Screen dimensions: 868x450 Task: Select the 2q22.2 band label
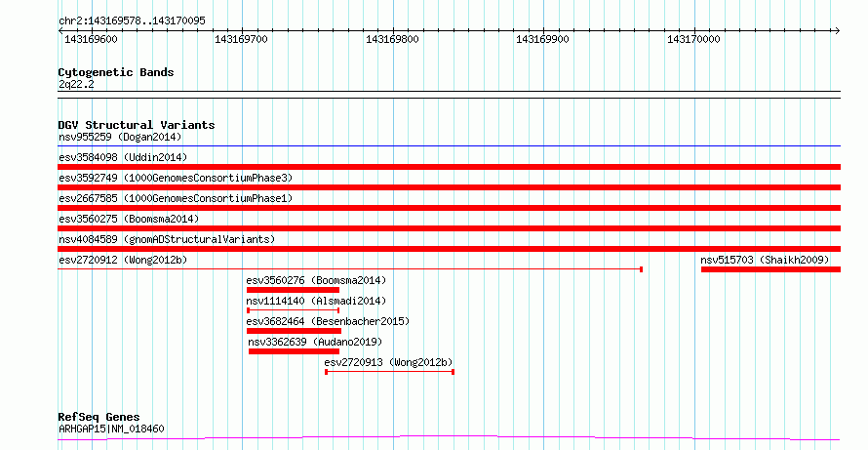pos(76,84)
